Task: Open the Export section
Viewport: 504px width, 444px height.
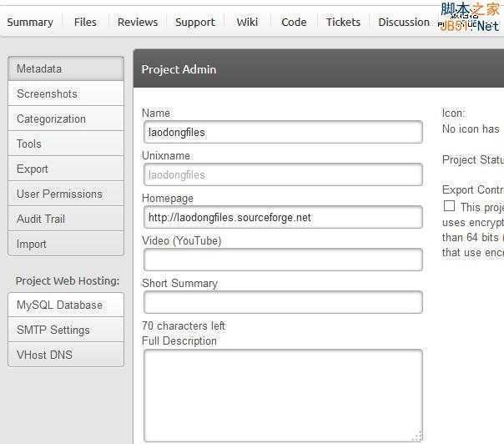Action: pos(66,169)
